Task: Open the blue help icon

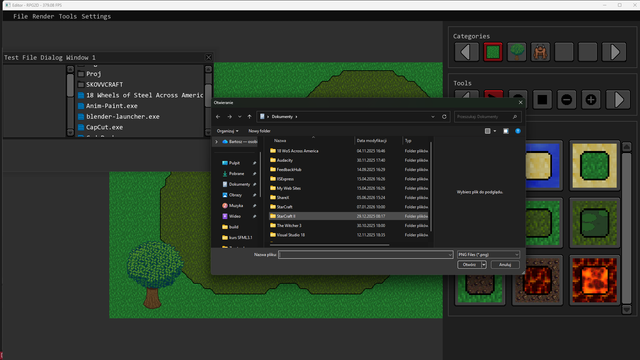Action: tap(518, 131)
